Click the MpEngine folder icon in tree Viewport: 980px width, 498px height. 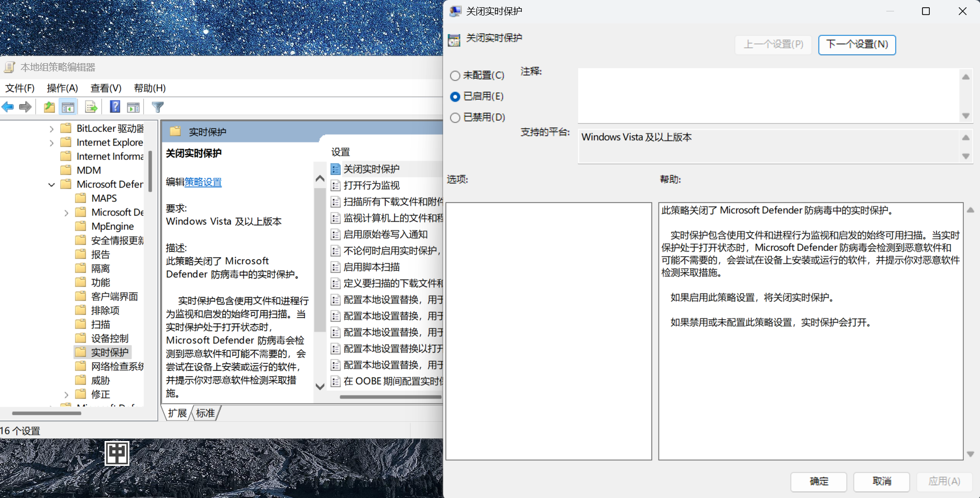(80, 226)
